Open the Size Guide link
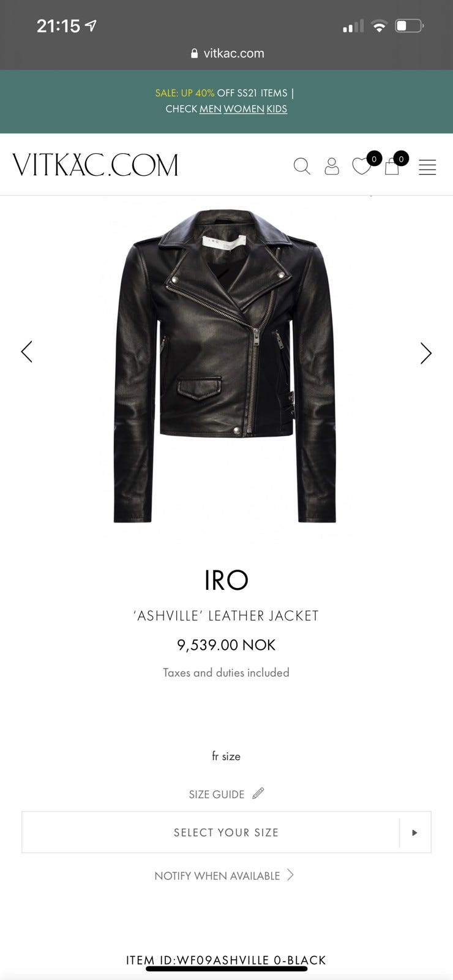453x980 pixels. (x=216, y=794)
